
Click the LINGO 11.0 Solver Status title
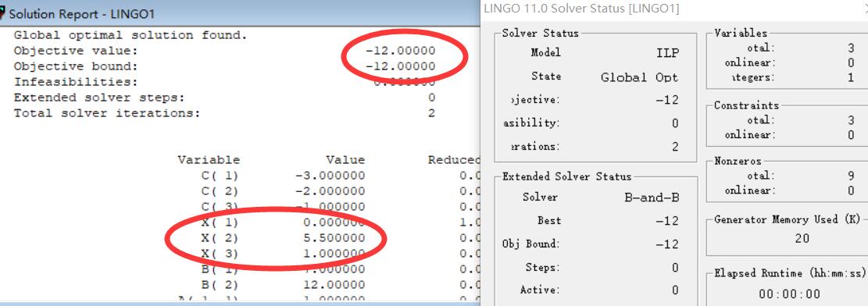[581, 9]
